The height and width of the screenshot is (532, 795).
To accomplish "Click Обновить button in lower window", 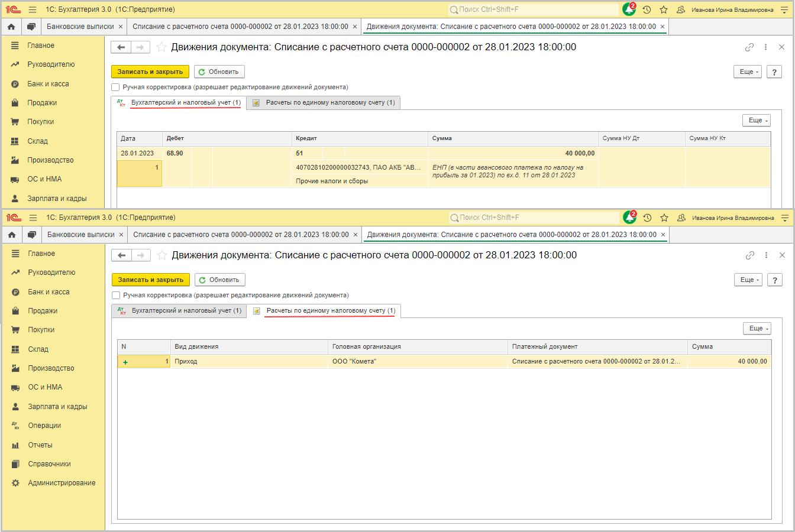I will [219, 280].
